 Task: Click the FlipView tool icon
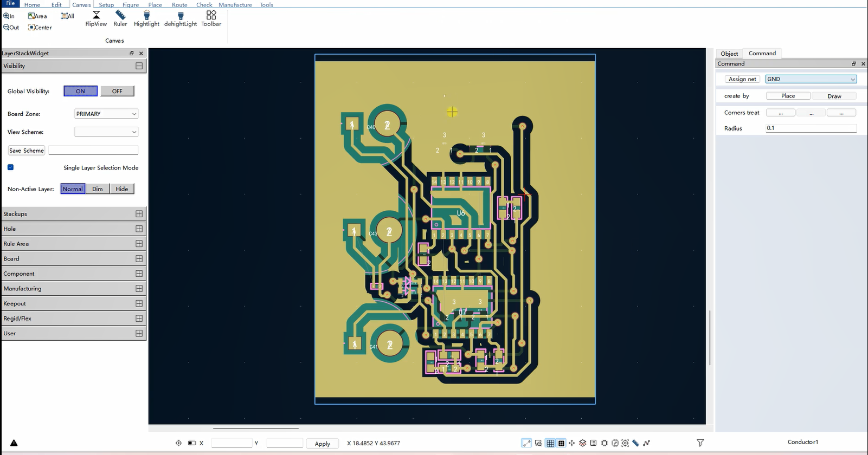click(96, 15)
